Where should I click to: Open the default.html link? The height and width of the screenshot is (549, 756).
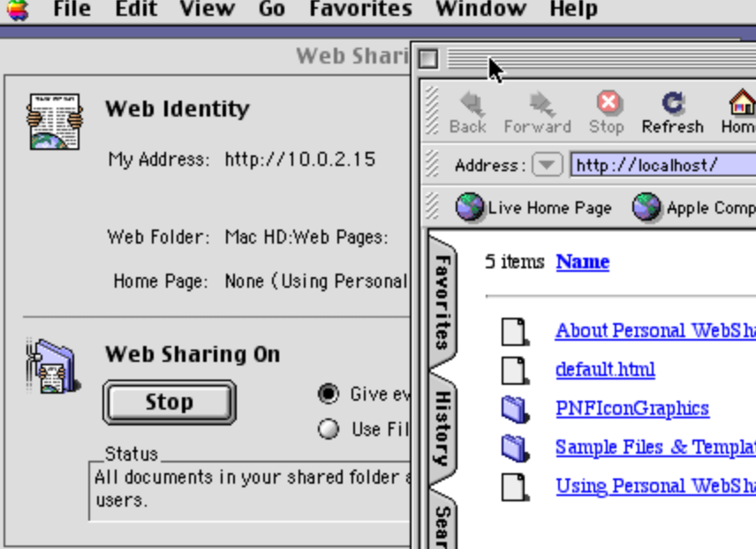(x=605, y=369)
